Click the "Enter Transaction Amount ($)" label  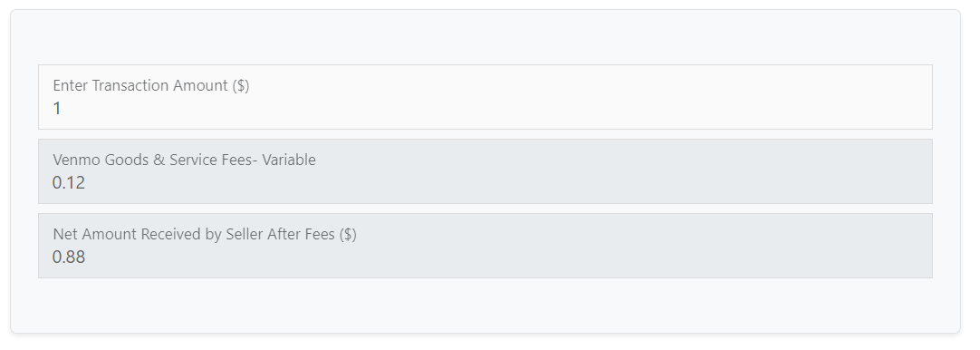point(151,86)
